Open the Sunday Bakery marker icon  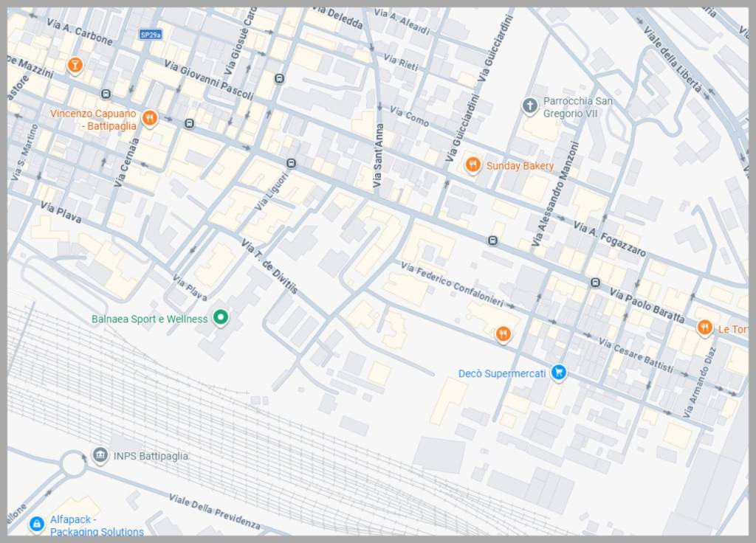473,165
